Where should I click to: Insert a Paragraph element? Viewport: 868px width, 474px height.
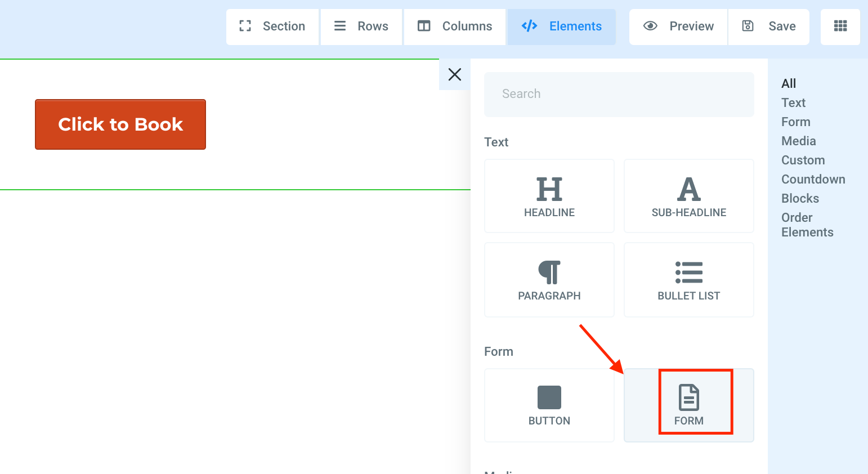pos(549,280)
